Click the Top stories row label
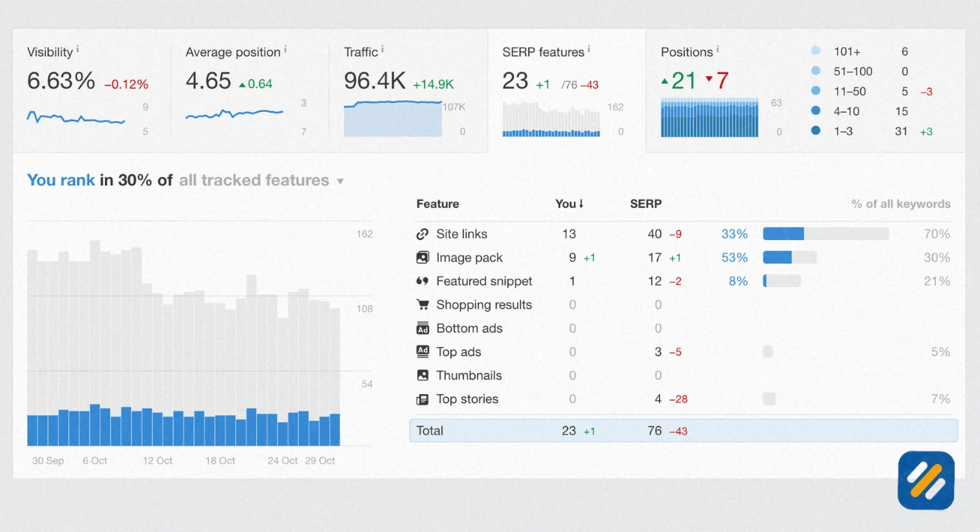The image size is (980, 532). [x=467, y=399]
